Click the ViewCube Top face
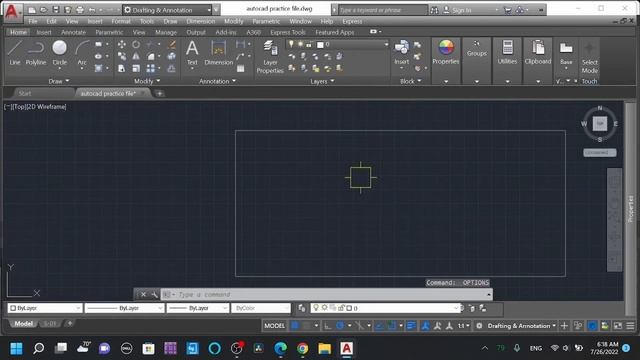This screenshot has width=640, height=360. [x=600, y=123]
